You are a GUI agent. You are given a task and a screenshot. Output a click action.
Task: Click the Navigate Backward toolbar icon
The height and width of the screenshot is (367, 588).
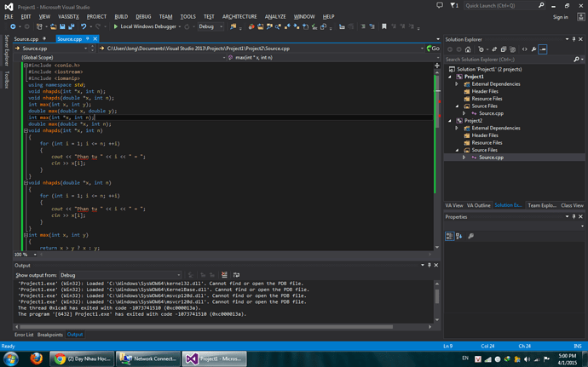[x=13, y=26]
